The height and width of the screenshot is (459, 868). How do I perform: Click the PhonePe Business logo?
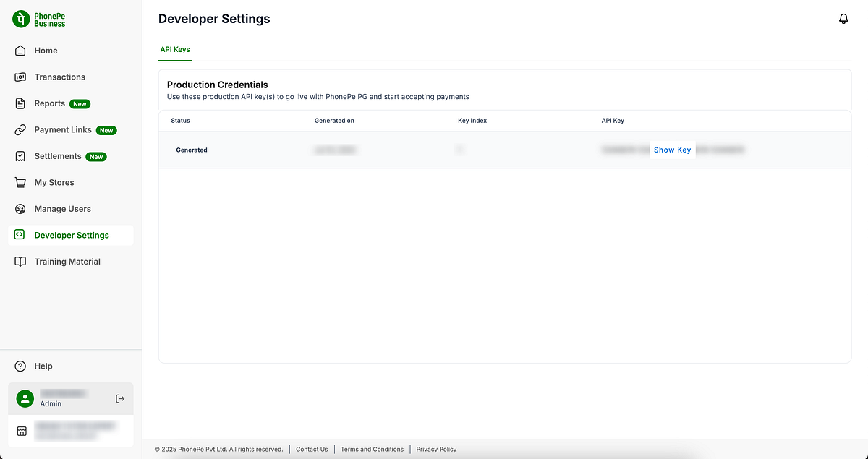(40, 20)
